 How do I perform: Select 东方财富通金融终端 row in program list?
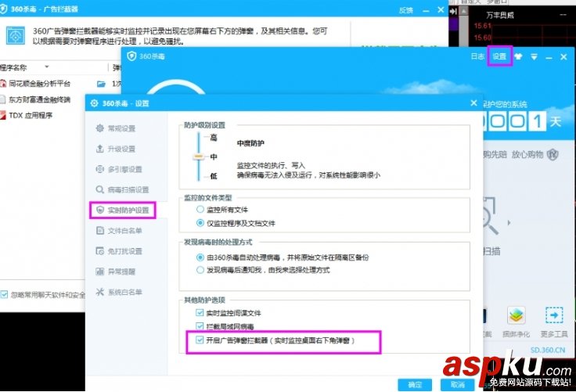click(39, 99)
